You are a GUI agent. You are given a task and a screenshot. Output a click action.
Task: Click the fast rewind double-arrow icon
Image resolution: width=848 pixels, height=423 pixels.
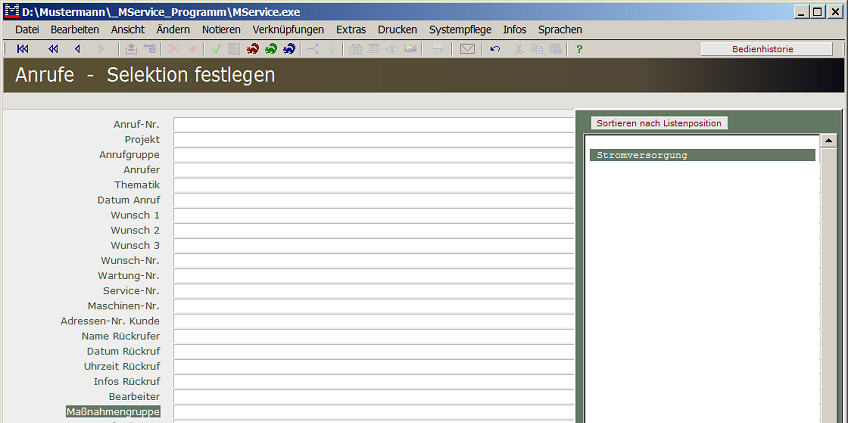click(x=53, y=49)
